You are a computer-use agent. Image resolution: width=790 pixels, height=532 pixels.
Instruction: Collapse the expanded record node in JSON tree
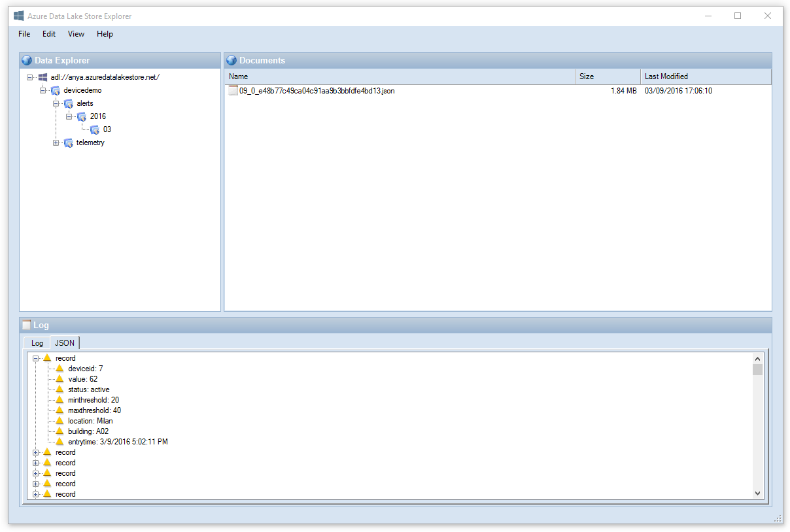pos(36,358)
